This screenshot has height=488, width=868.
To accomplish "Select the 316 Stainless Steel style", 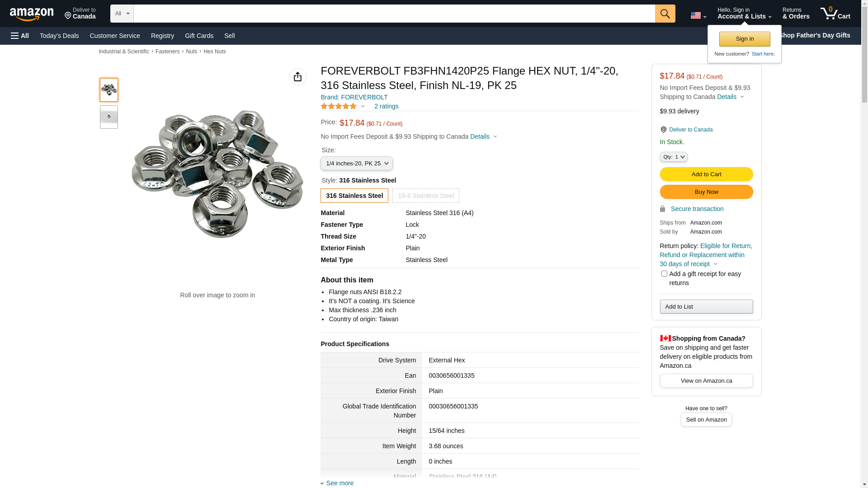I will tap(354, 196).
